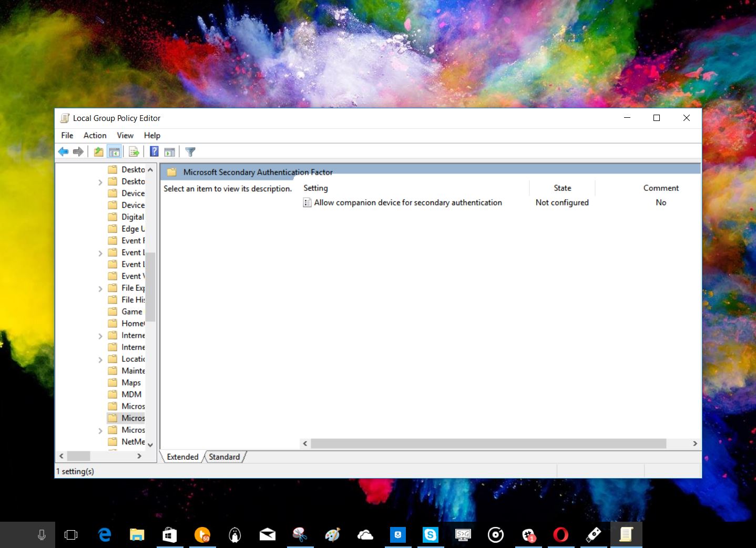Image resolution: width=756 pixels, height=548 pixels.
Task: Click the palette icon with red badge
Action: pos(528,535)
